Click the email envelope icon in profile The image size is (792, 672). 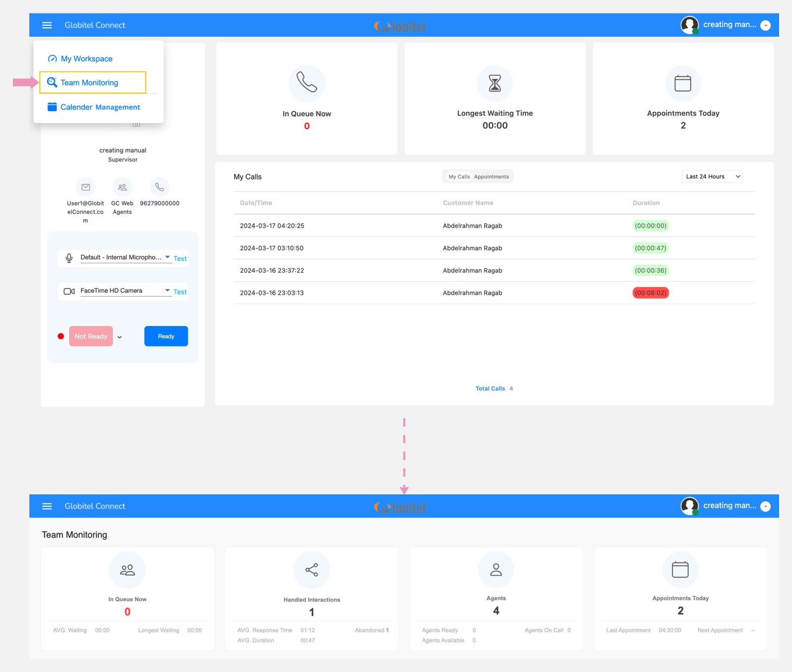click(x=86, y=187)
